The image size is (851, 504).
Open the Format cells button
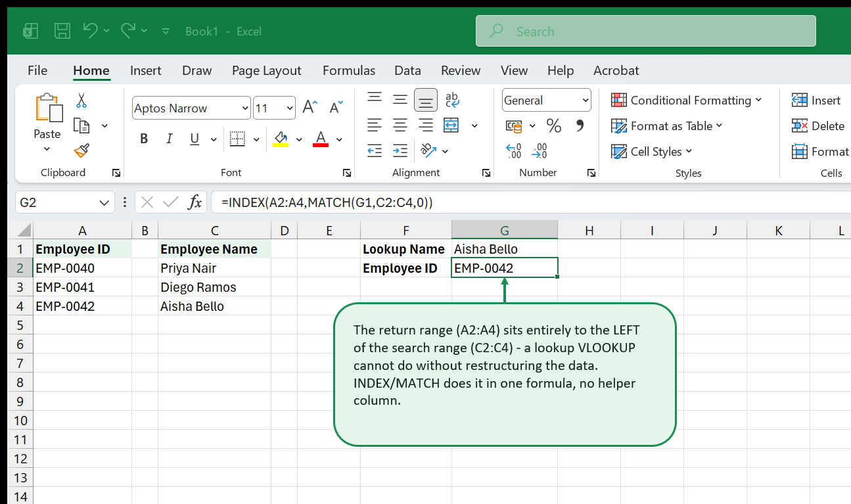[821, 151]
